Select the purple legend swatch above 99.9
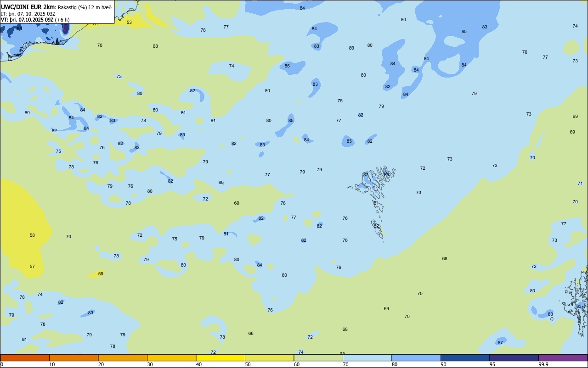The image size is (588, 368). (563, 357)
